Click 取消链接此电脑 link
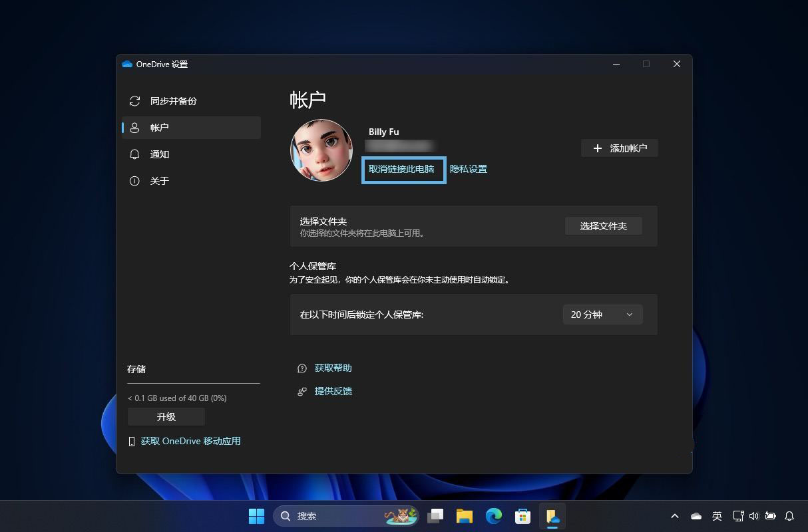The image size is (808, 532). pos(401,169)
